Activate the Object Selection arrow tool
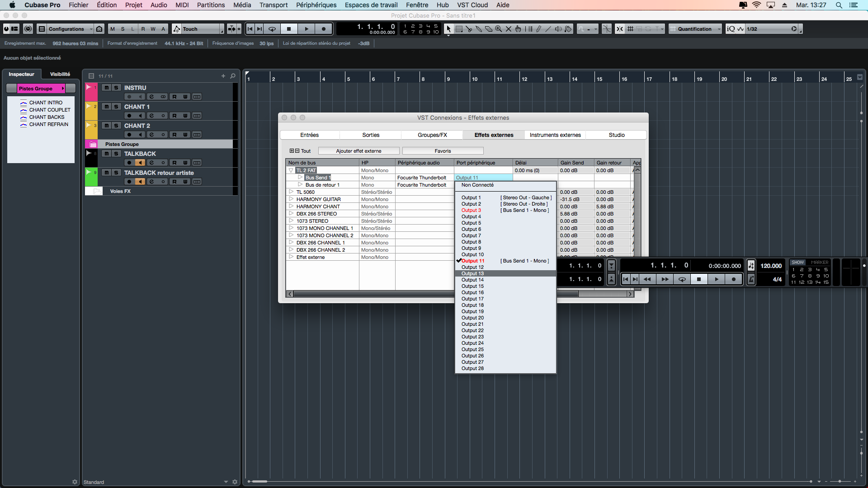Viewport: 868px width, 488px height. click(448, 28)
